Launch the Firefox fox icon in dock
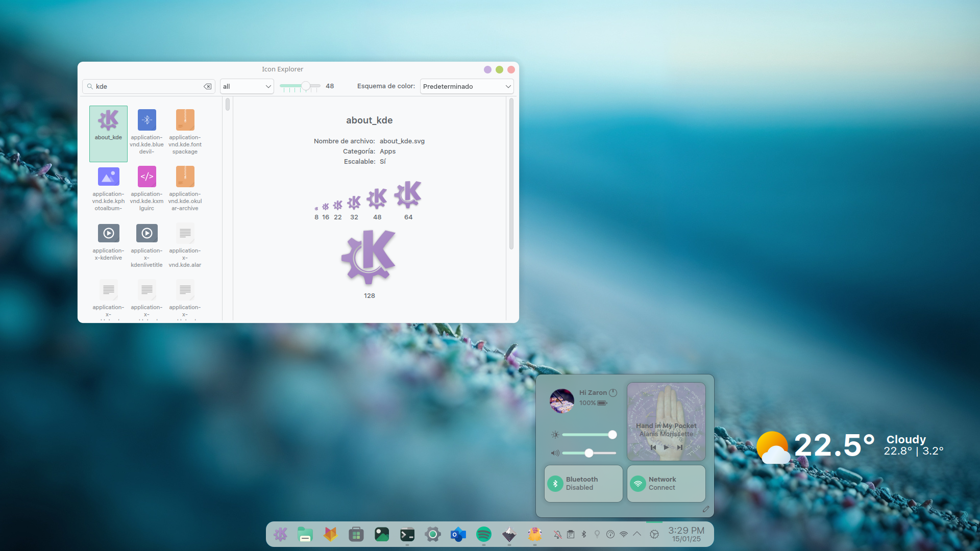 tap(331, 534)
